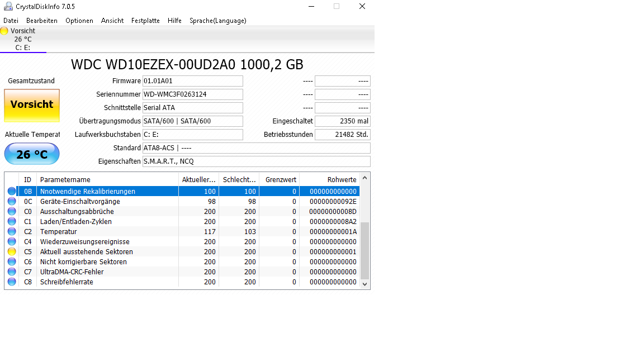644x362 pixels.
Task: Click the Rohwerte column header
Action: (329, 180)
